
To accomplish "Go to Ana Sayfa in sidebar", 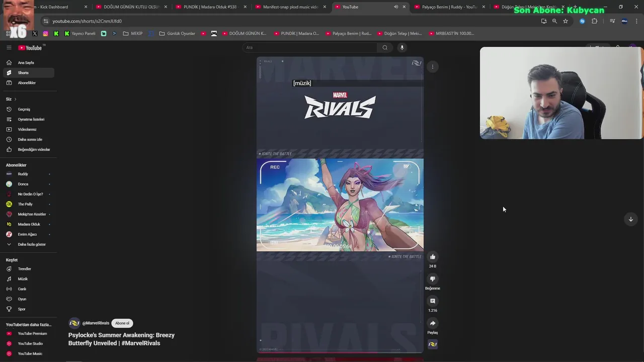I will coord(29,63).
